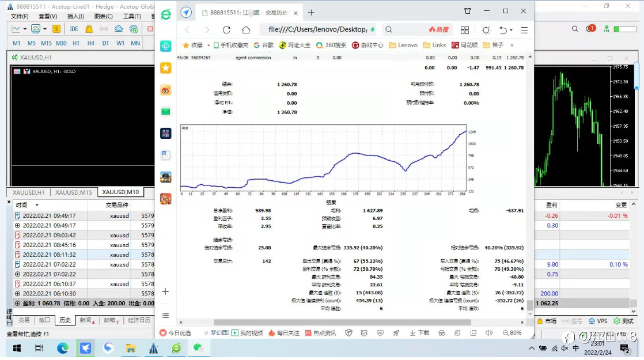The width and height of the screenshot is (644, 360).
Task: Go to the browser home page
Action: click(245, 30)
